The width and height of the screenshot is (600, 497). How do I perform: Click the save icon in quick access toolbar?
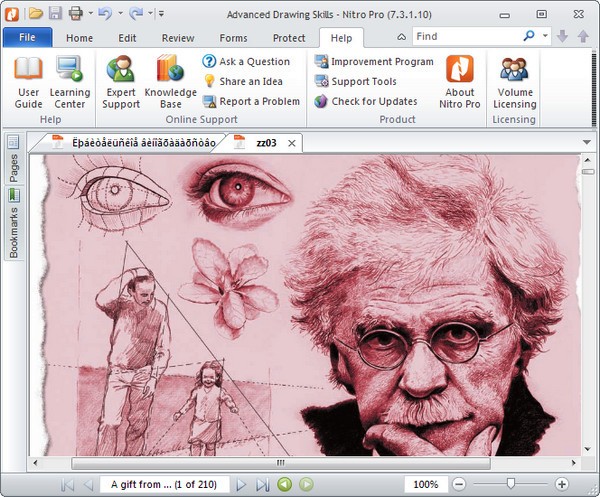(x=54, y=14)
